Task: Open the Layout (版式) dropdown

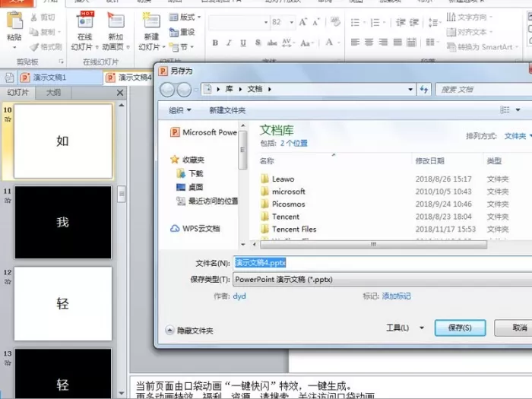Action: (185, 17)
